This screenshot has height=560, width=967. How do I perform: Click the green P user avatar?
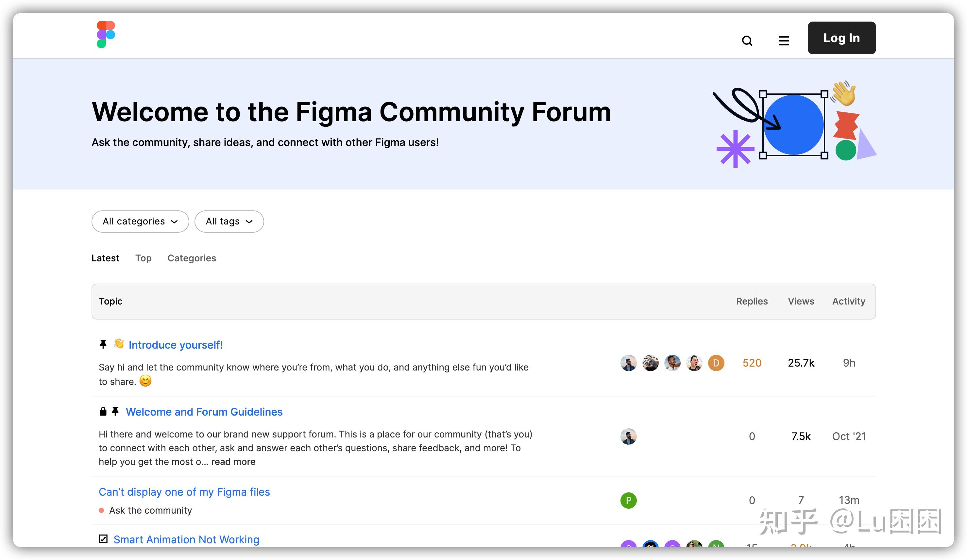click(x=628, y=500)
